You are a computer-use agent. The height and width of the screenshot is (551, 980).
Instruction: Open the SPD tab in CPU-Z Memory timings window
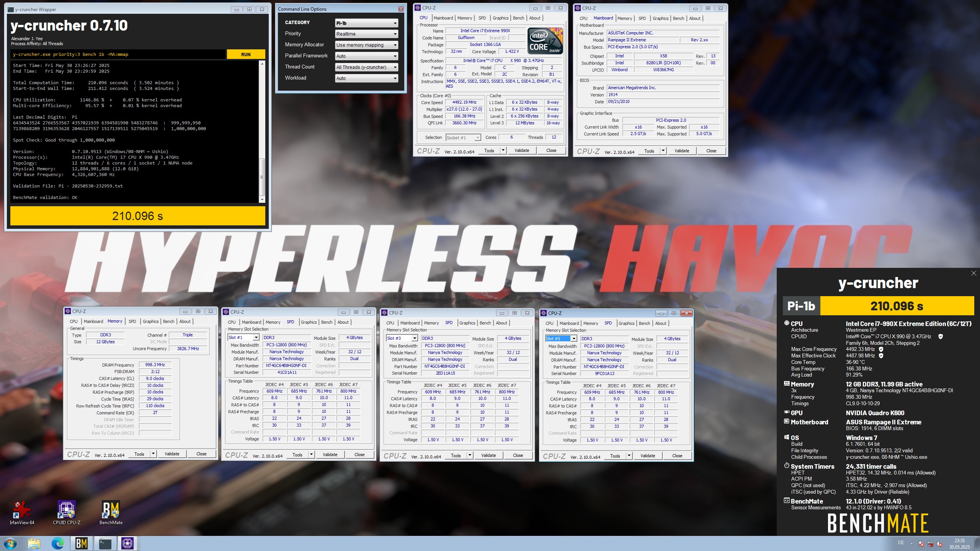132,321
